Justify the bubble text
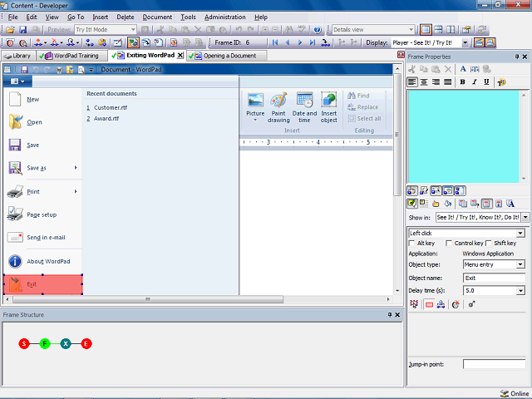This screenshot has width=532, height=399. 447,81
